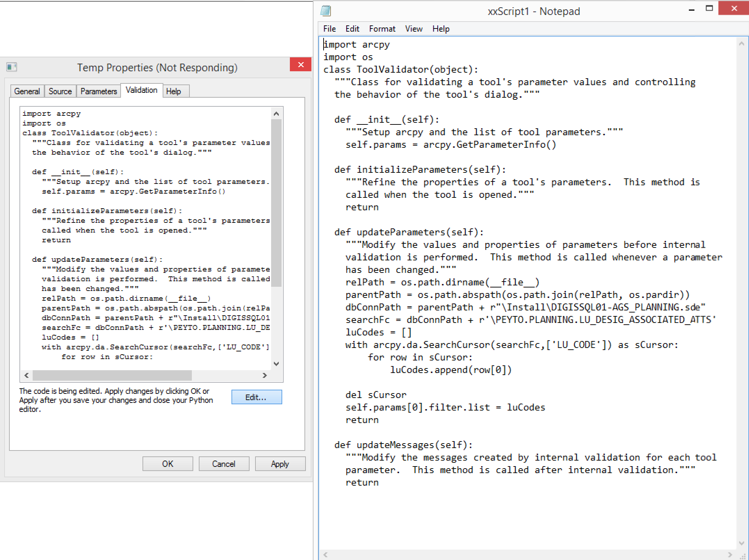Click the vertical scrollbar thumb in validation code box
749x560 pixels.
(x=276, y=203)
